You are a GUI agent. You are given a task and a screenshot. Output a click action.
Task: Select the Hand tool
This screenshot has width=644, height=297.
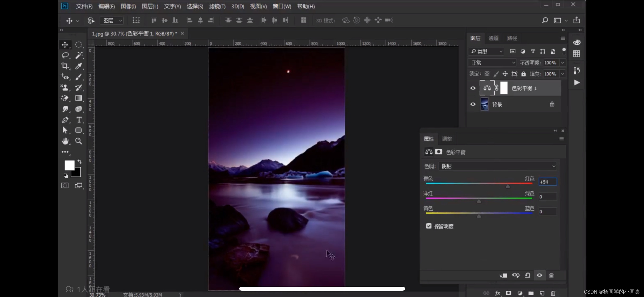(x=65, y=141)
